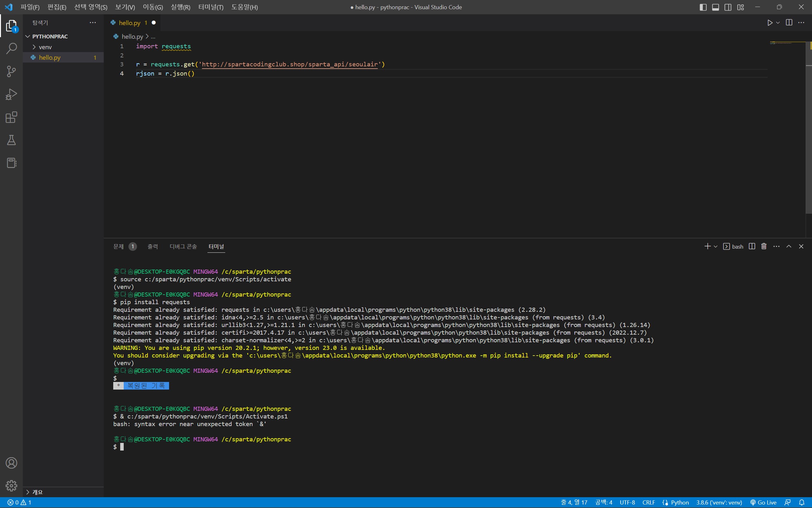Change indentation setting 공백: 4

(604, 502)
